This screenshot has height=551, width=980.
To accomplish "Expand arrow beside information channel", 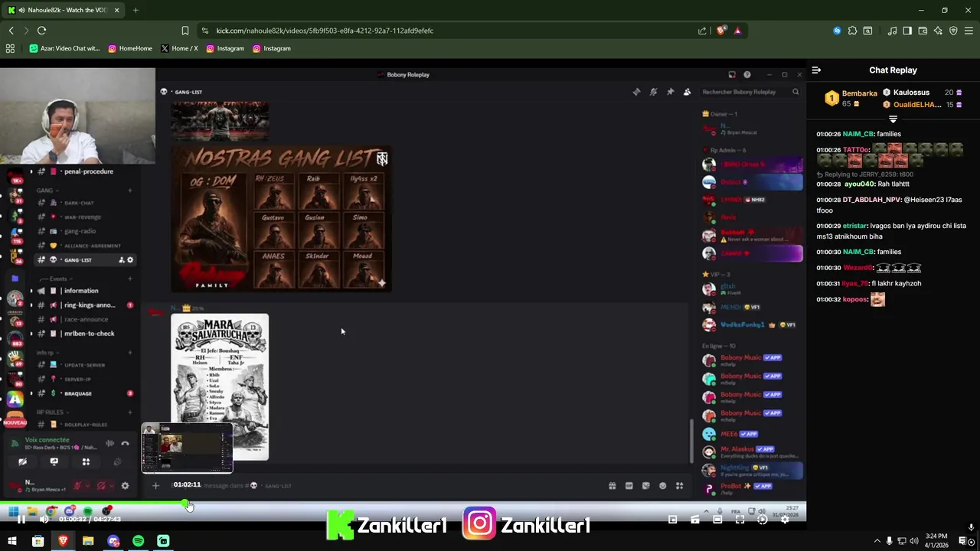I will tap(31, 291).
